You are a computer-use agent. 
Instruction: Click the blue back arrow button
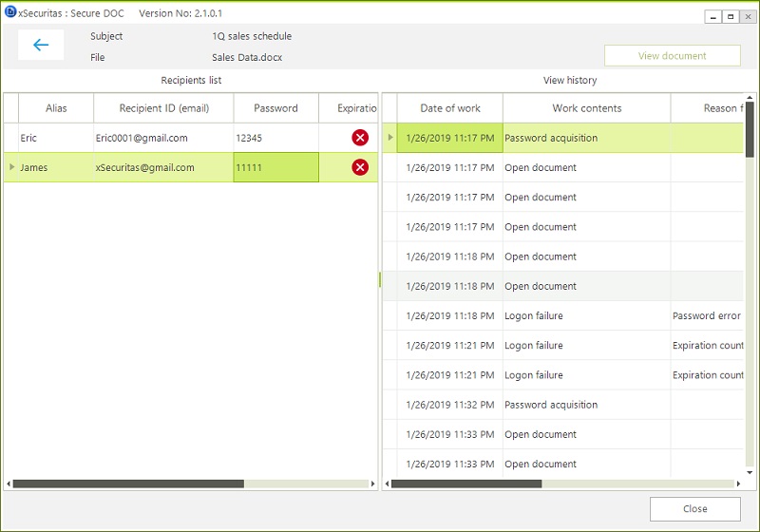[x=41, y=45]
